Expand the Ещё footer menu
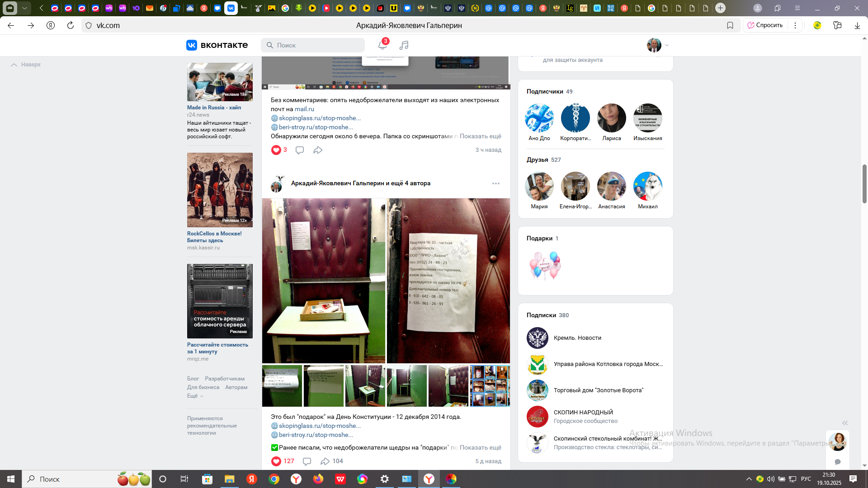Screen dimensions: 868x488 click(x=195, y=396)
